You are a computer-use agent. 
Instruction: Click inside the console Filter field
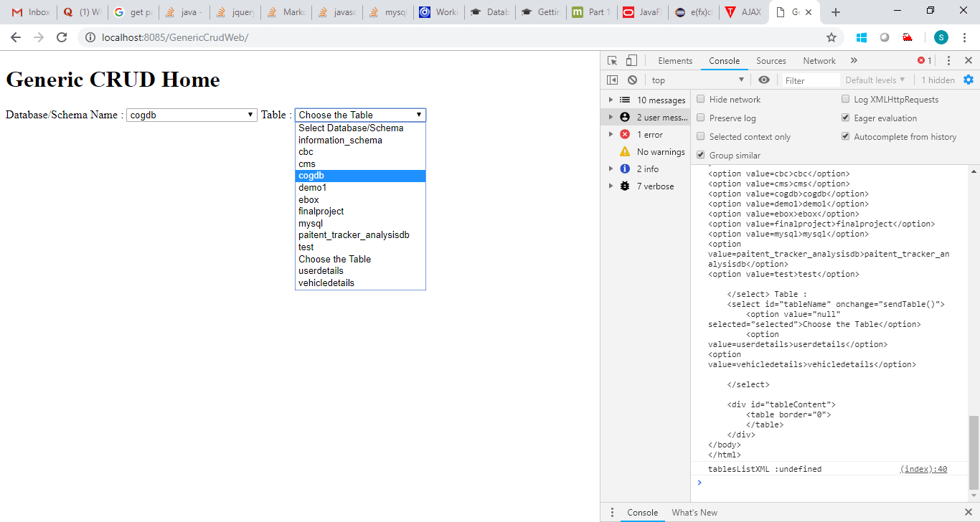click(810, 80)
